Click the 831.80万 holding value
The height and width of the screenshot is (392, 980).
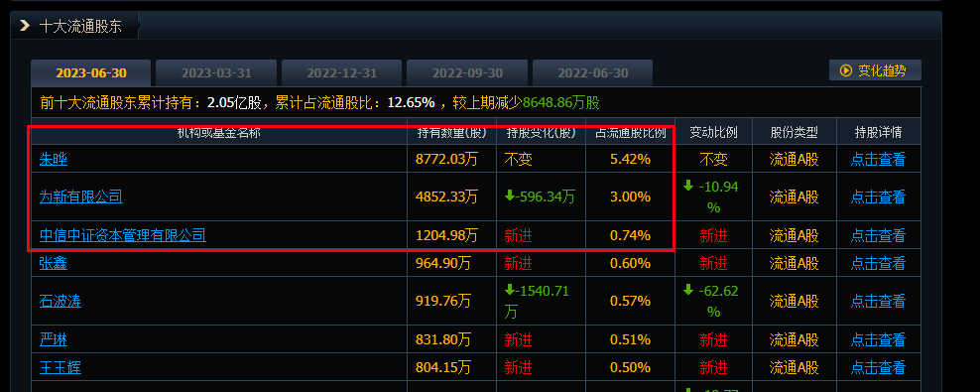pos(443,339)
